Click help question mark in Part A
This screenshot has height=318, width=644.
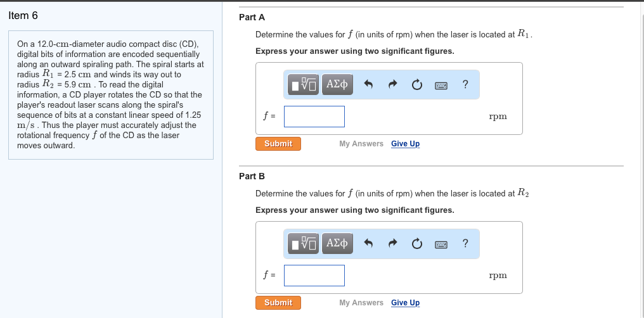point(466,84)
